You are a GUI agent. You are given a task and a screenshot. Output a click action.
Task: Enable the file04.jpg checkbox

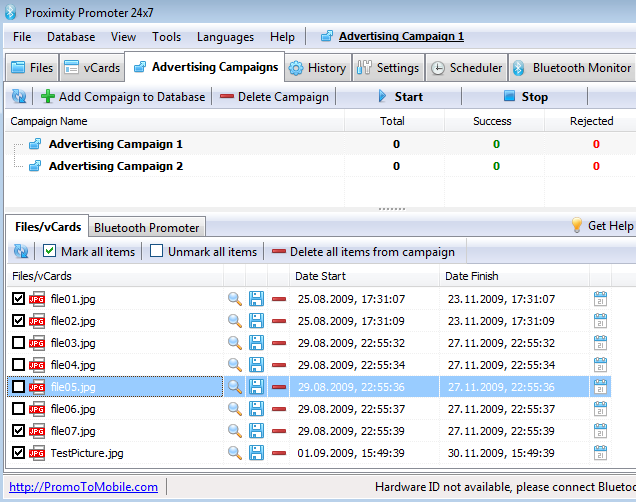point(18,365)
